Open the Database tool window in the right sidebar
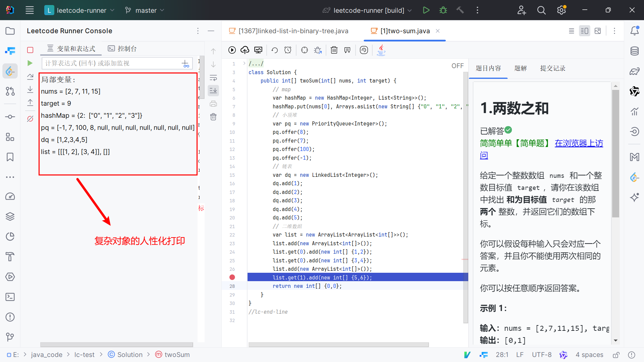Screen dimensions: 644x362 (x=634, y=51)
